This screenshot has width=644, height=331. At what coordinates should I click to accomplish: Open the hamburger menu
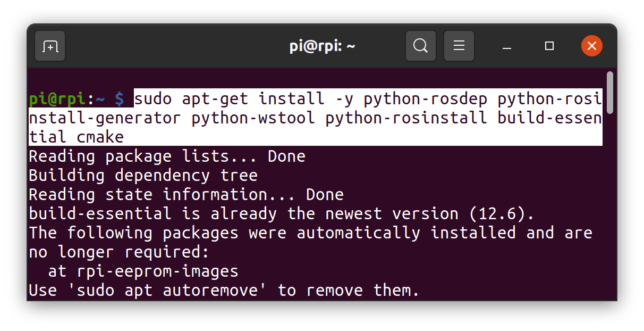tap(459, 46)
